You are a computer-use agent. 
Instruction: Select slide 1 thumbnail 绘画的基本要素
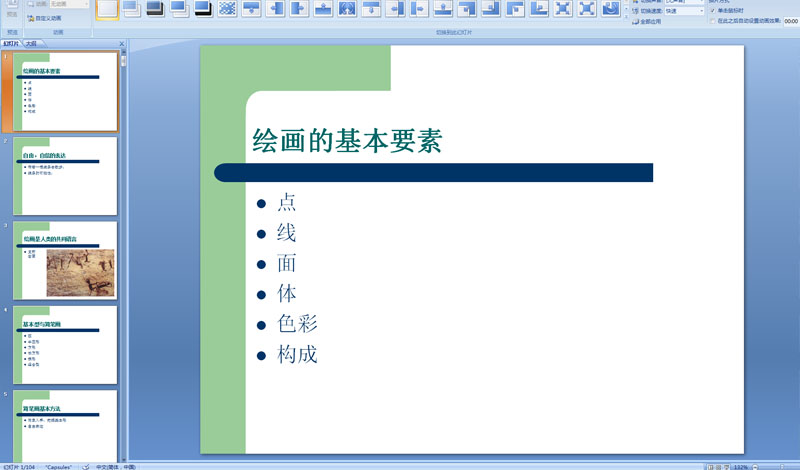coord(65,91)
